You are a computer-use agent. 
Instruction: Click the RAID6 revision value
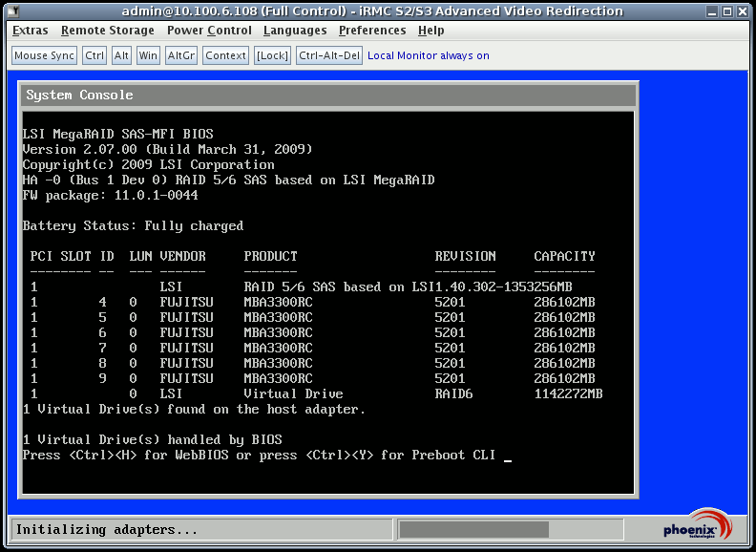tap(453, 393)
